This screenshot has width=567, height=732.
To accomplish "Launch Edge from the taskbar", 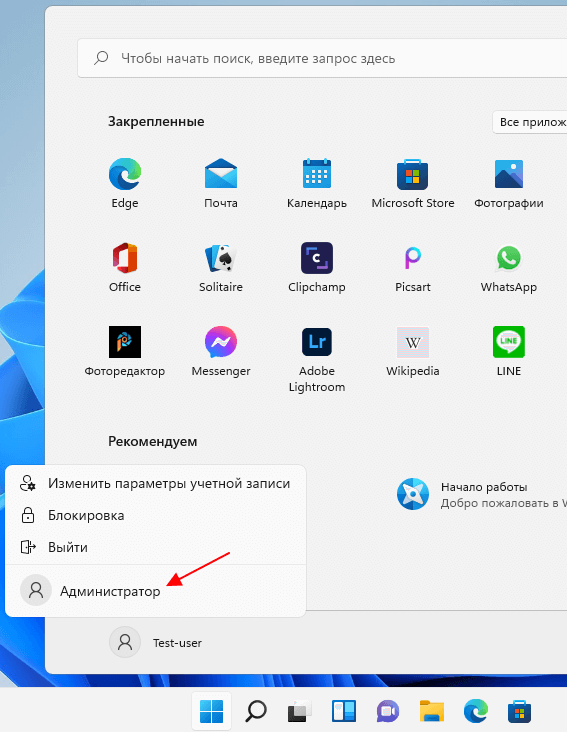I will 476,711.
